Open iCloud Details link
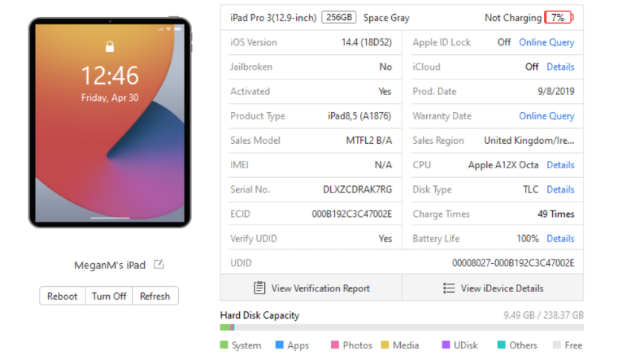This screenshot has height=364, width=631. pyautogui.click(x=560, y=67)
